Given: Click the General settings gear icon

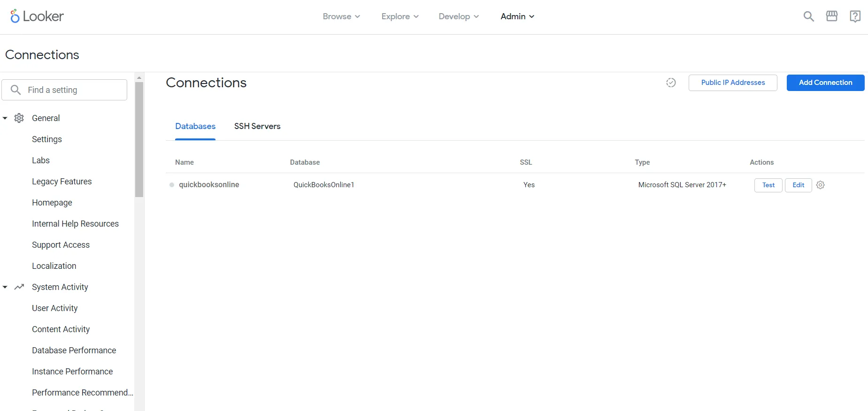Looking at the screenshot, I should pyautogui.click(x=19, y=118).
